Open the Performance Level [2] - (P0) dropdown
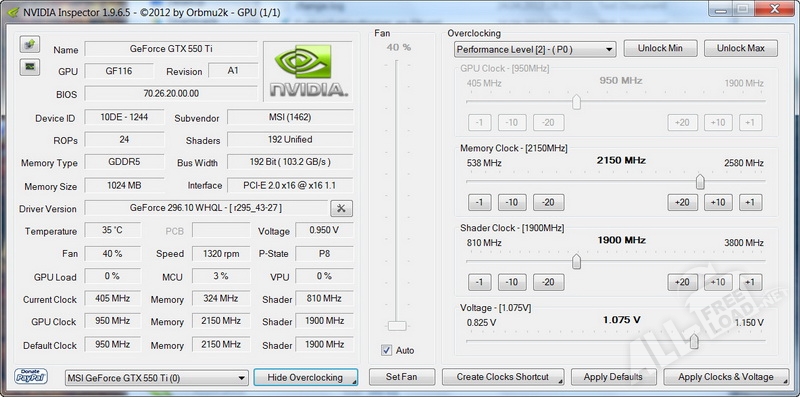Viewport: 800px width, 397px height. [535, 49]
